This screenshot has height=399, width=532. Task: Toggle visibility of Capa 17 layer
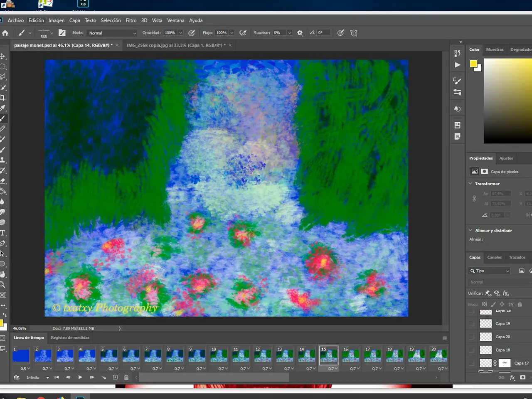(x=471, y=363)
